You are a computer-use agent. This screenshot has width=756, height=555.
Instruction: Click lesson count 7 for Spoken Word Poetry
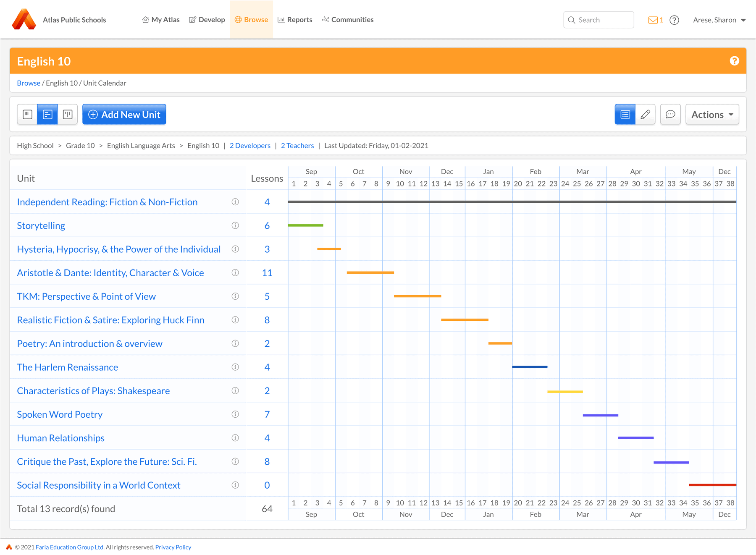point(267,414)
